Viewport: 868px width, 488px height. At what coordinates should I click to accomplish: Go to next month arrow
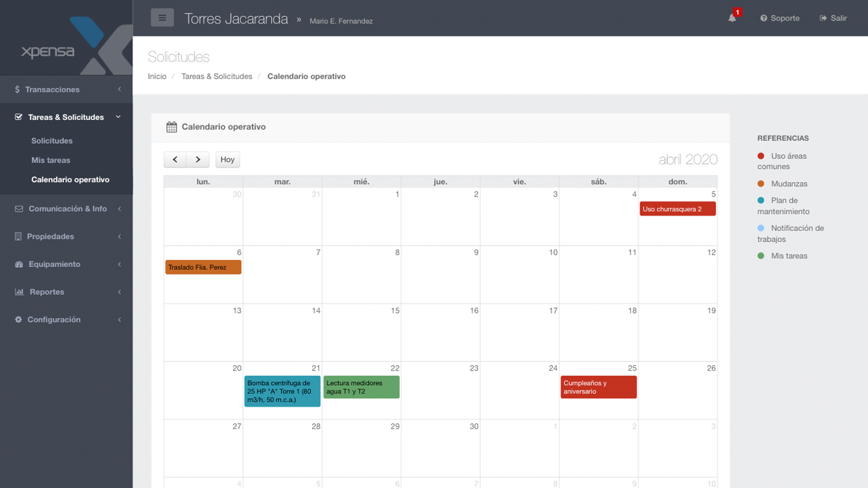point(198,159)
